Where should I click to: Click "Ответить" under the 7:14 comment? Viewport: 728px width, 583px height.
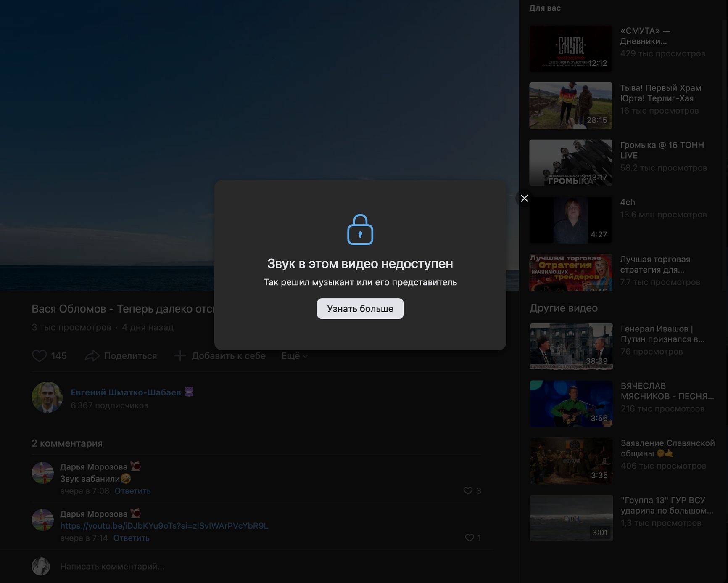click(131, 538)
